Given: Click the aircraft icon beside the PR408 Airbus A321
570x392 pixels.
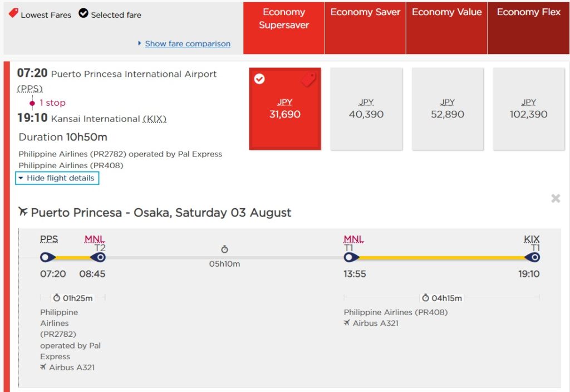Looking at the screenshot, I should 347,323.
